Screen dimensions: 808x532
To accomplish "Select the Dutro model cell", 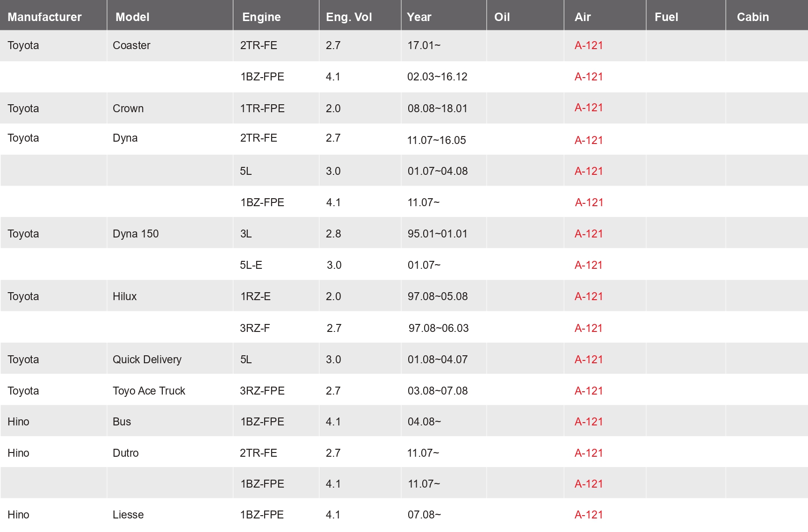I will tap(126, 453).
